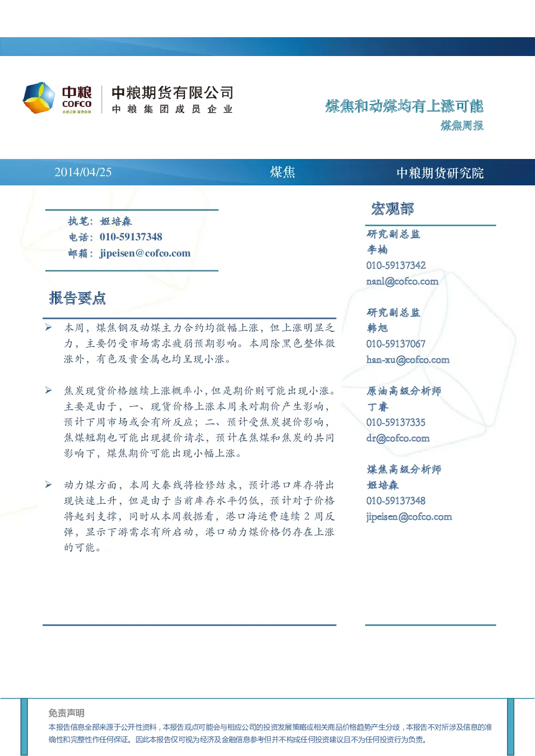The width and height of the screenshot is (535, 756).
Task: Click the email dr@cofco.com
Action: [x=398, y=439]
